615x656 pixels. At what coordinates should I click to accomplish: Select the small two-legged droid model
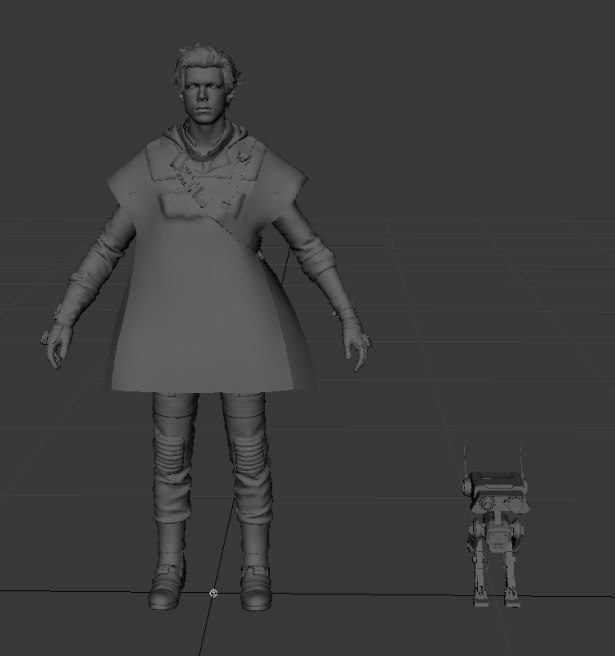click(496, 527)
